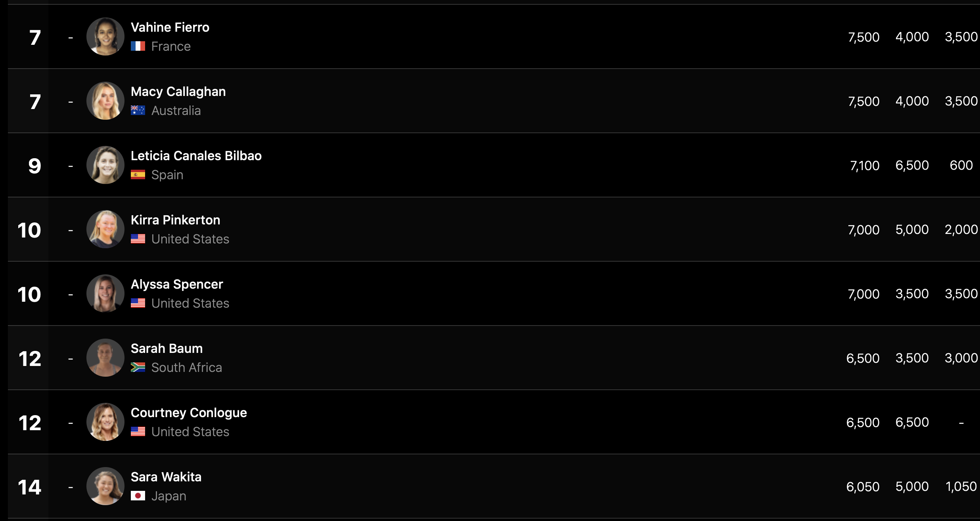The width and height of the screenshot is (980, 521).
Task: Open the Sarah Baum name link
Action: tap(167, 349)
